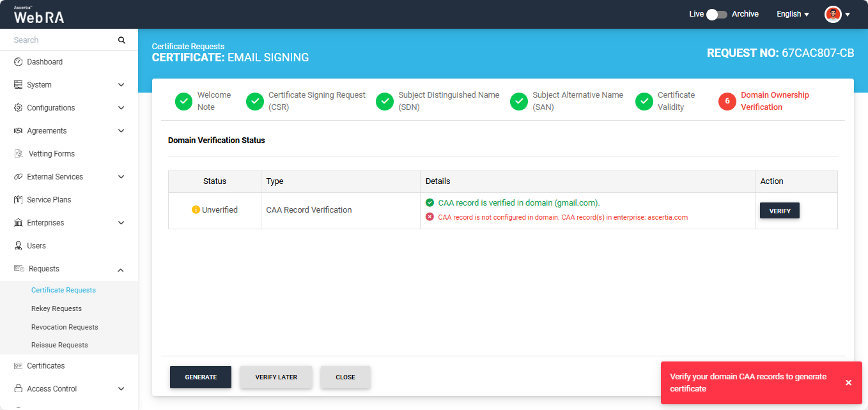The width and height of the screenshot is (868, 410).
Task: Click the Certificates sidebar icon
Action: pyautogui.click(x=18, y=366)
